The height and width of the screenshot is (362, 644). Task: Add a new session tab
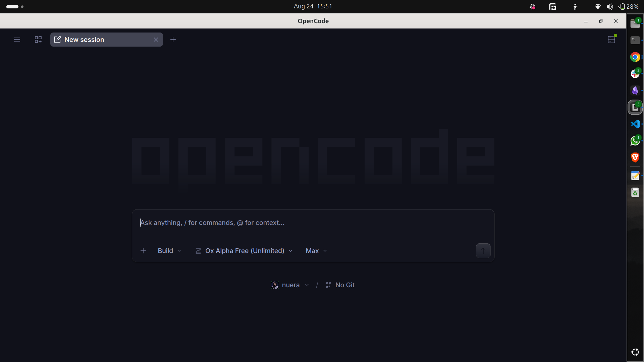[x=173, y=40]
